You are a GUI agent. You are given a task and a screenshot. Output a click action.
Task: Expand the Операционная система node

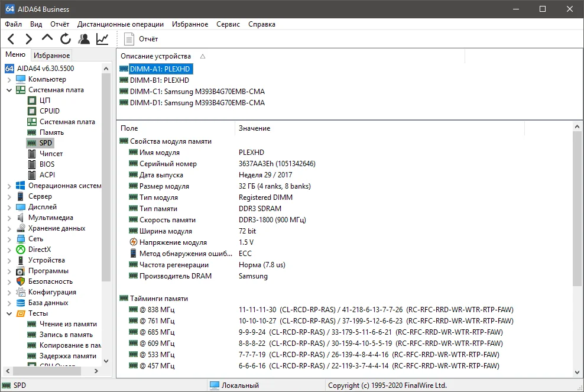(x=9, y=186)
